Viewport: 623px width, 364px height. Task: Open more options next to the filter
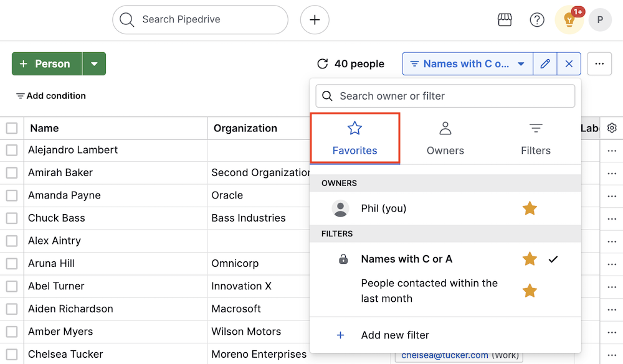coord(599,63)
